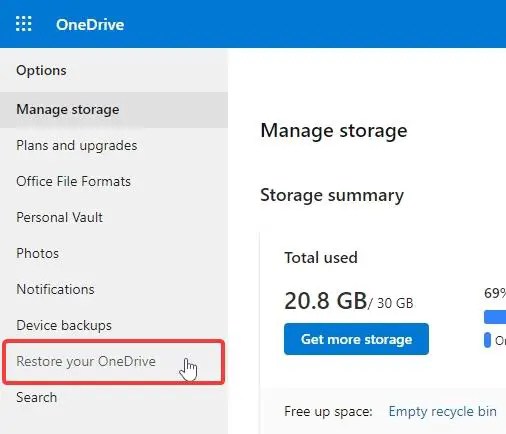Image resolution: width=506 pixels, height=434 pixels.
Task: Click the Storage summary heading
Action: click(332, 195)
